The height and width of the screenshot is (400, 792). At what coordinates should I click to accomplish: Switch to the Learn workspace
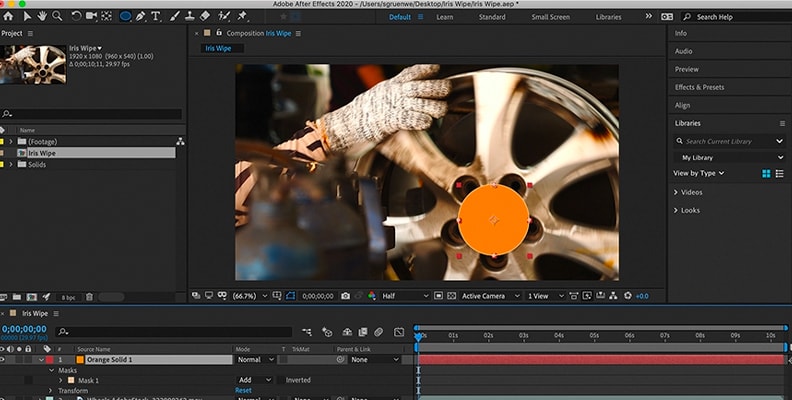(442, 17)
